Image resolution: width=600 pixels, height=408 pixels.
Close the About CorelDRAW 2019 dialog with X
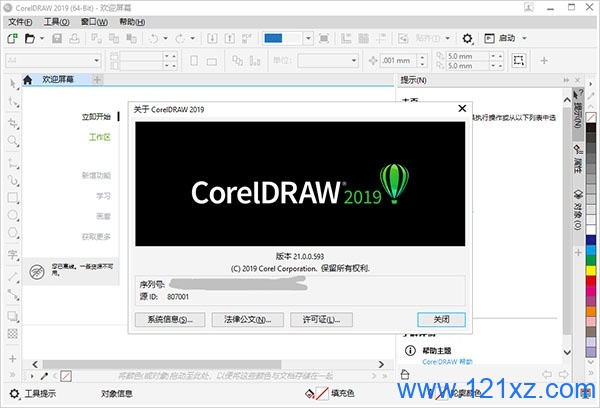click(462, 109)
